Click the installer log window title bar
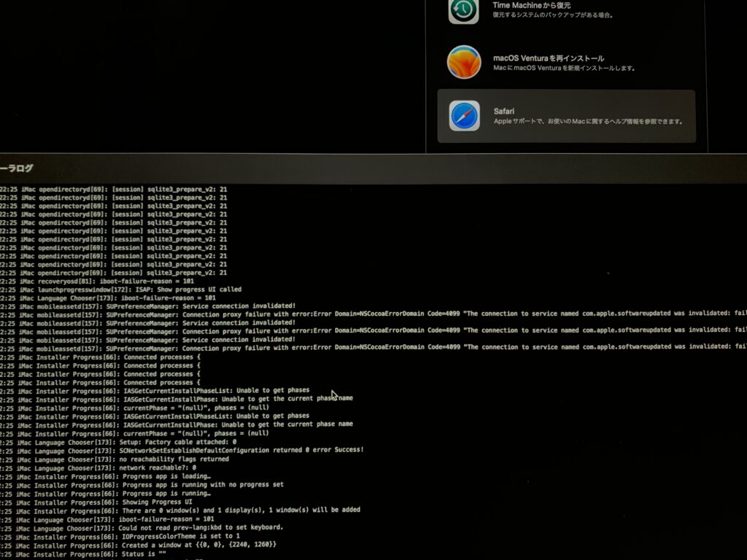The image size is (747, 560). coord(373,168)
